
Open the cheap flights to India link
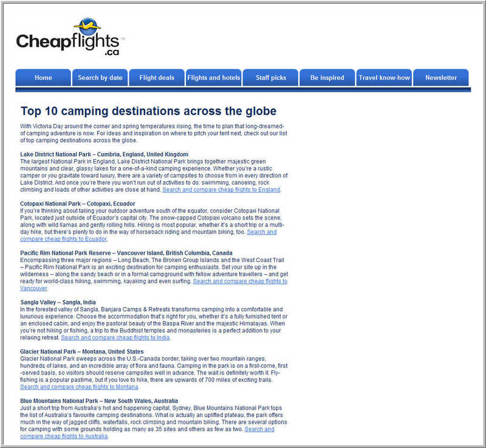tap(115, 337)
